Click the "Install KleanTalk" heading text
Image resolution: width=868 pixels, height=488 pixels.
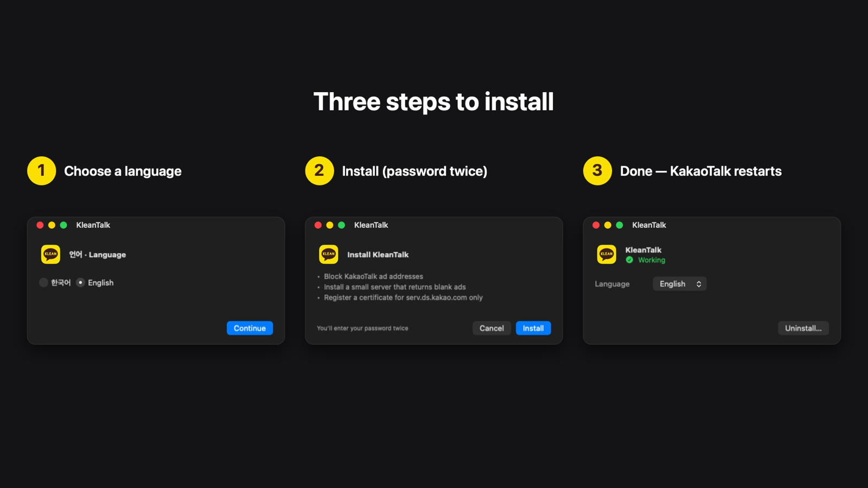378,254
